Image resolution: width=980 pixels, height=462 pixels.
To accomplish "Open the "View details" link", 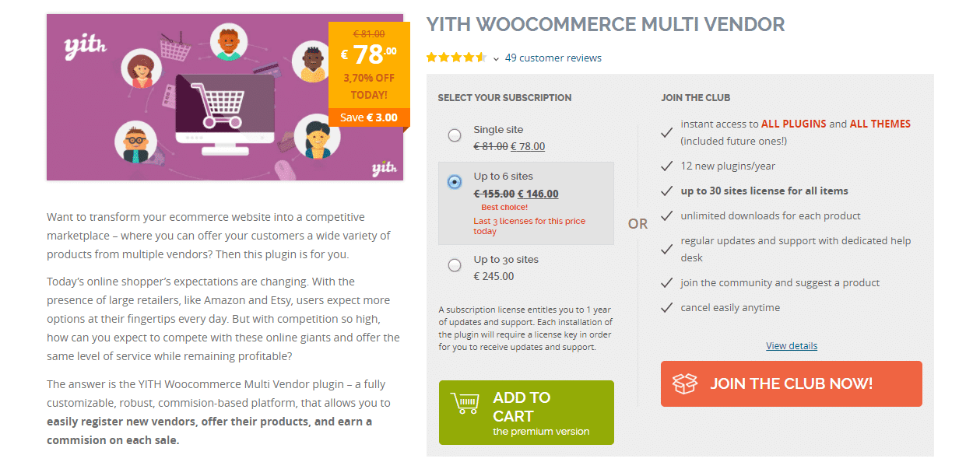I will click(791, 345).
